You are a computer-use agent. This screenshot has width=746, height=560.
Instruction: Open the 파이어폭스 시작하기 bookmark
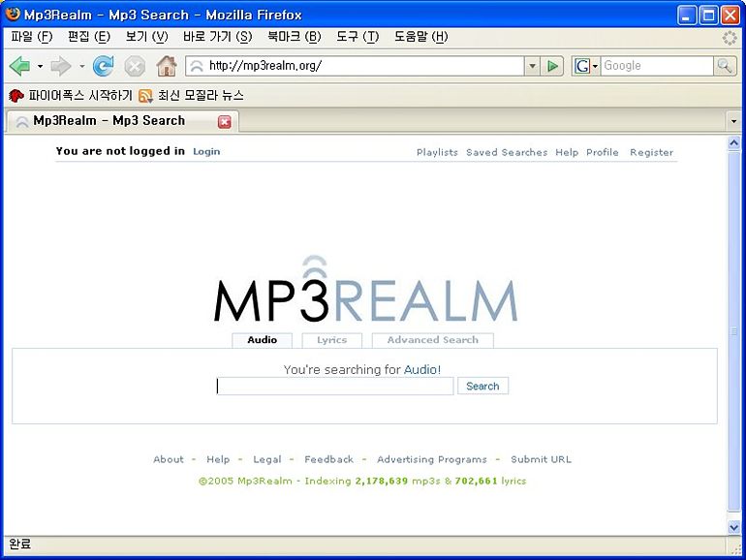click(71, 96)
